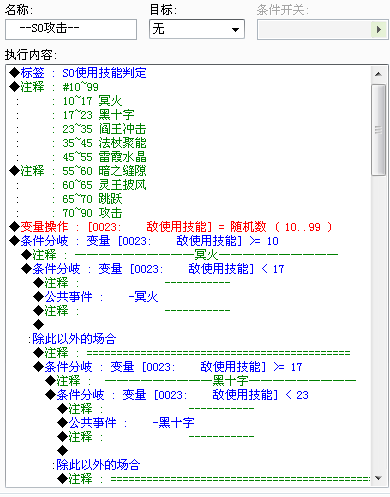Select the last 除此以外的场合 line

pyautogui.click(x=96, y=465)
